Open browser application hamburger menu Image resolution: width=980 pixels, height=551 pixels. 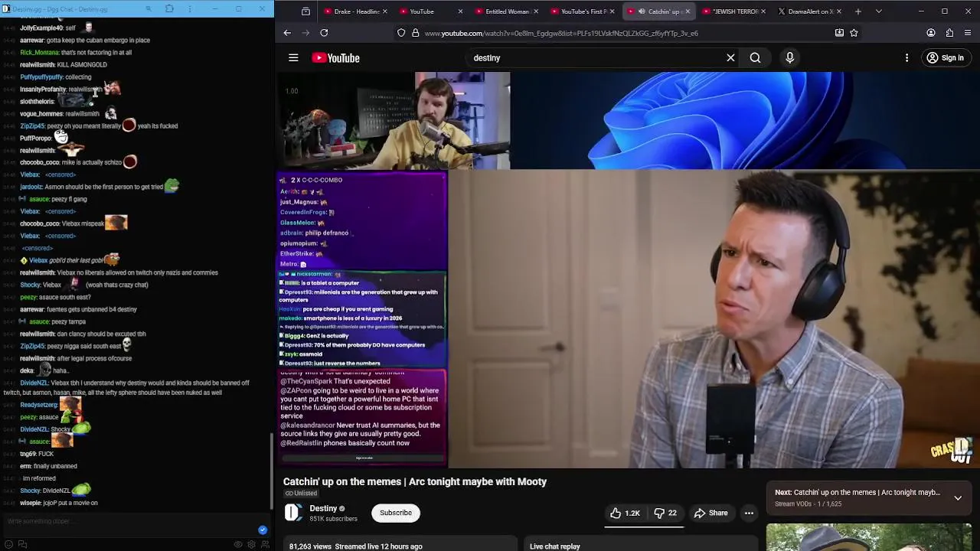[x=968, y=33]
